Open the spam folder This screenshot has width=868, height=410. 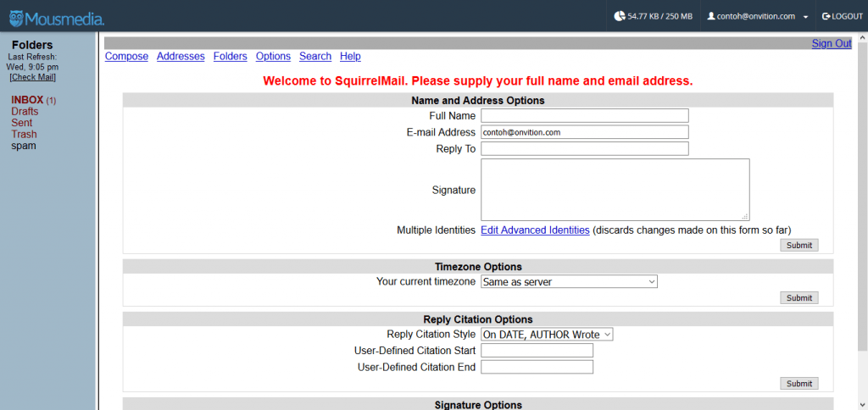click(23, 146)
